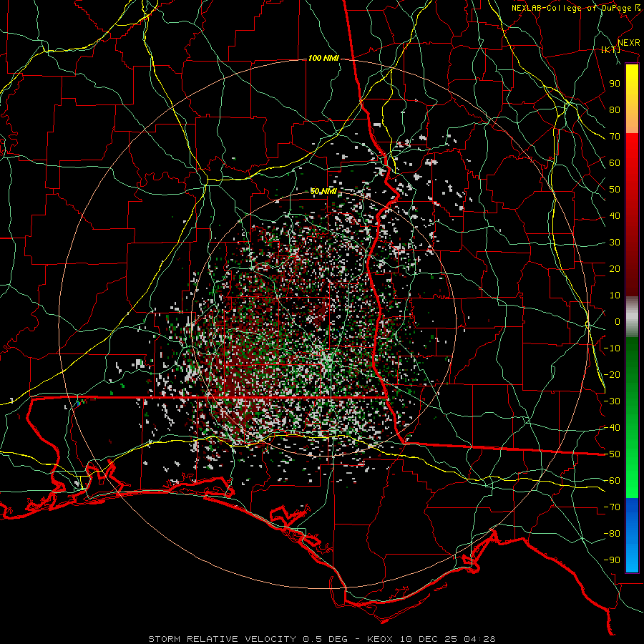Viewport: 644px width, 644px height.
Task: Click the -90 value on the velocity scale
Action: (x=612, y=560)
